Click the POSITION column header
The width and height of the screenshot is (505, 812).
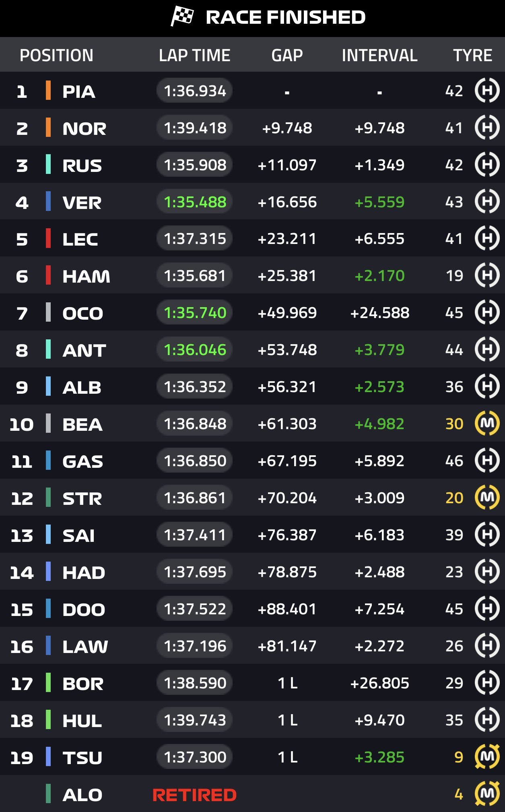click(x=56, y=55)
